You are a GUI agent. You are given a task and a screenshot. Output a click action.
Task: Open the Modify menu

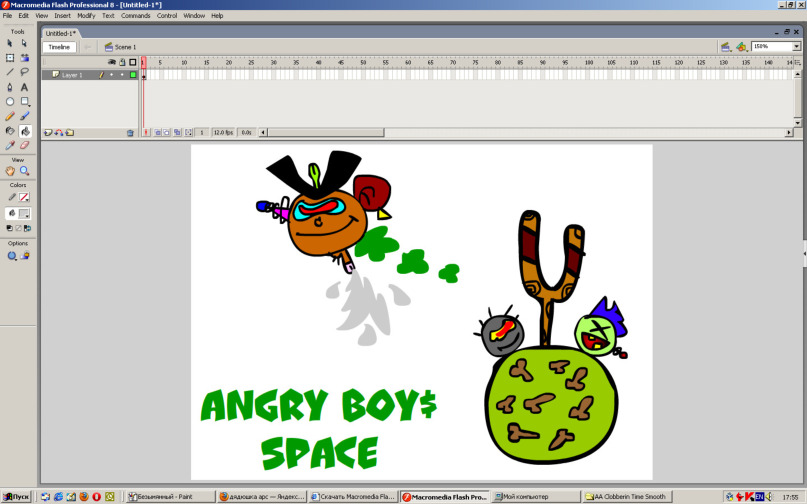[x=86, y=16]
